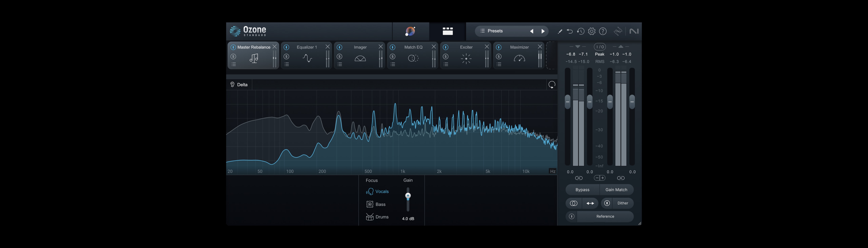Click the undo arrow icon
This screenshot has width=868, height=248.
tap(569, 31)
